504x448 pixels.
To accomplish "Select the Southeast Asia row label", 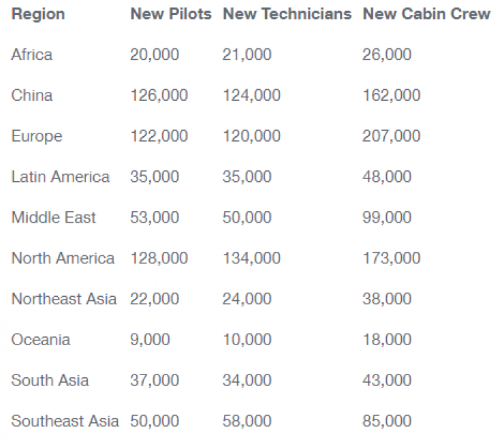I will 65,421.
